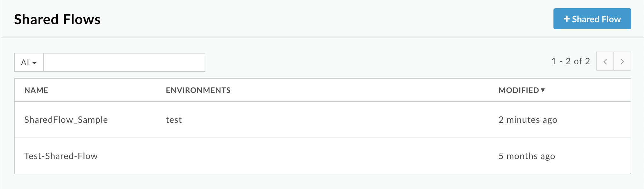Click inside the search input field
This screenshot has width=644, height=189.
coord(124,62)
